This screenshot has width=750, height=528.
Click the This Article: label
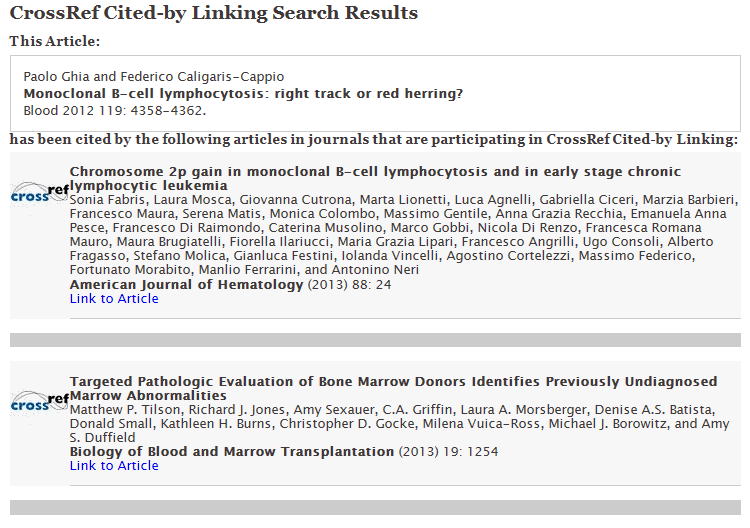click(x=55, y=41)
